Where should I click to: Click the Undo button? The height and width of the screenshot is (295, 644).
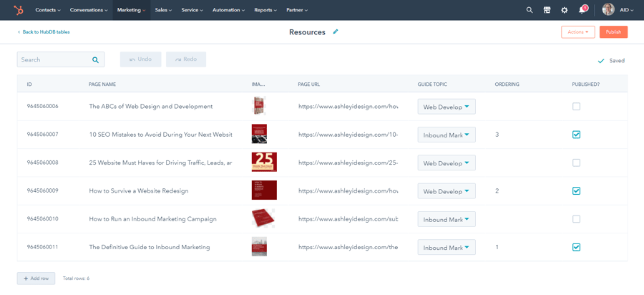click(x=140, y=59)
